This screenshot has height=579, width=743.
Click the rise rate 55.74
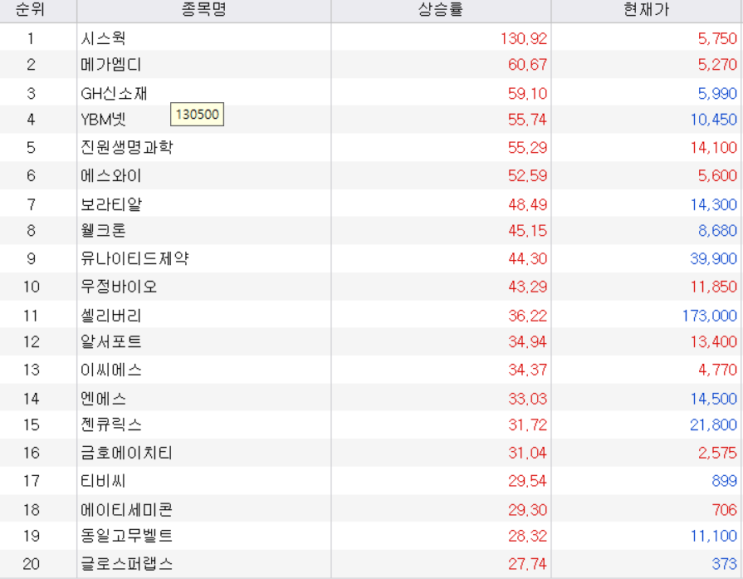527,119
